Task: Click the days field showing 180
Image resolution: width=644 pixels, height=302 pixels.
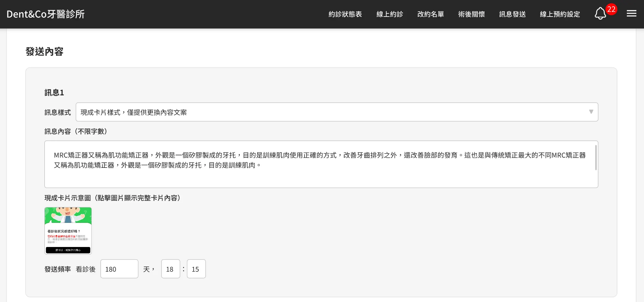Action: [119, 269]
